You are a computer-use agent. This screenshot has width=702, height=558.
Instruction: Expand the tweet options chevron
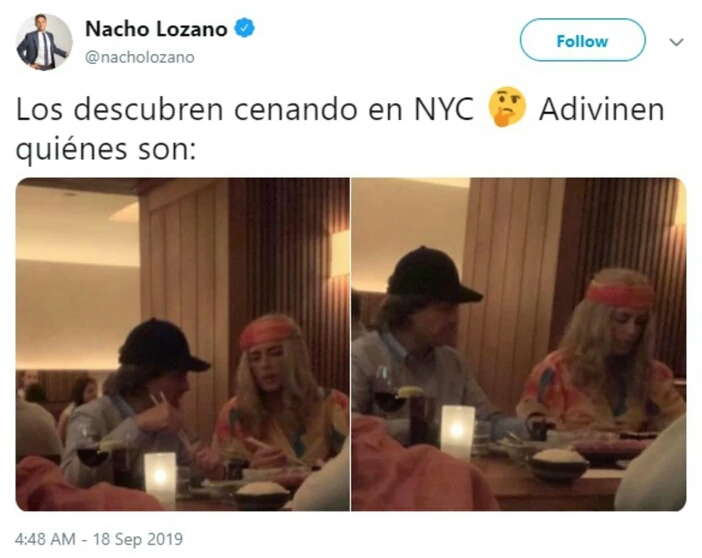(x=676, y=42)
